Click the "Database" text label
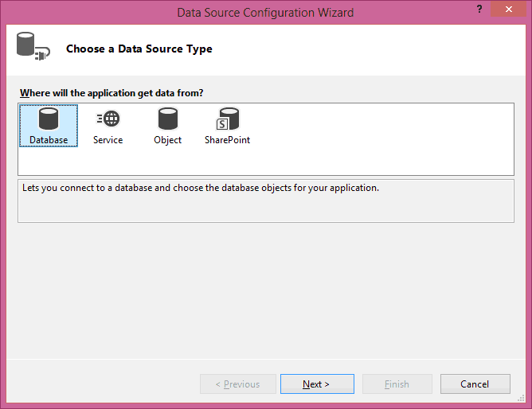The image size is (532, 409). click(49, 140)
